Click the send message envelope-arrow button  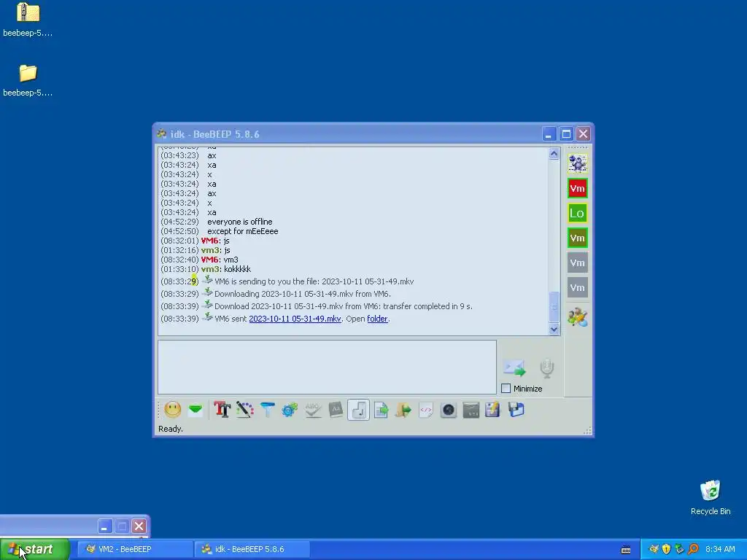[x=514, y=368]
